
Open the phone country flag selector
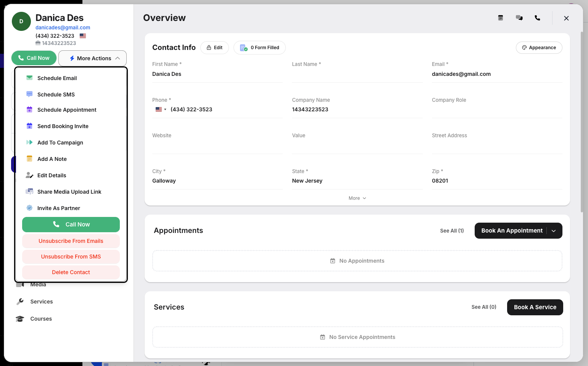coord(161,109)
